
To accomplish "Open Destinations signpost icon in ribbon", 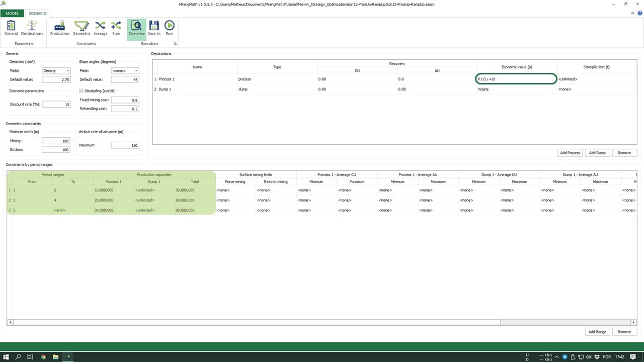I will (32, 28).
